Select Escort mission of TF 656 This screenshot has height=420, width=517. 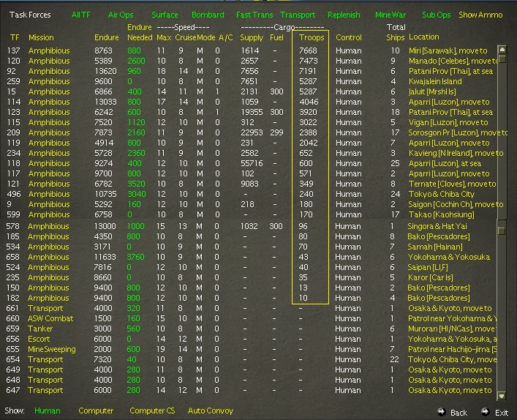pyautogui.click(x=39, y=339)
